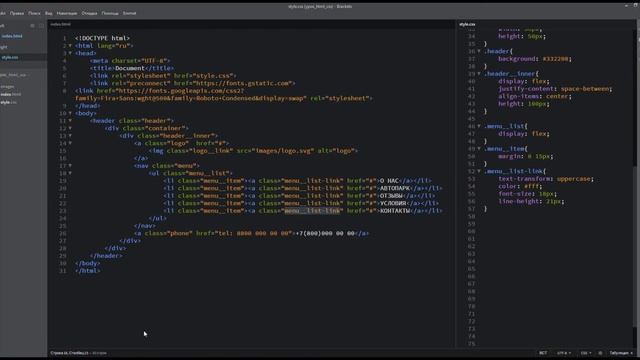Collapse the .menu__list-link rule fold in style.css

coord(479,171)
